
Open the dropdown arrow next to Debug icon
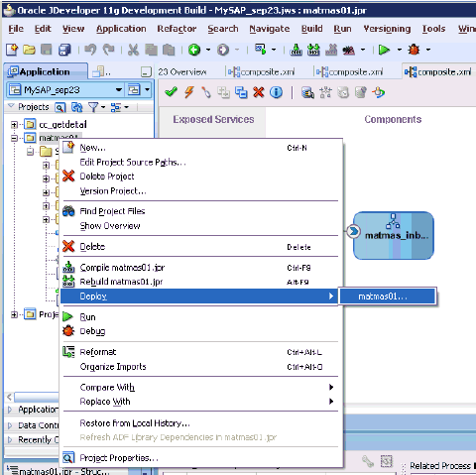click(x=428, y=50)
